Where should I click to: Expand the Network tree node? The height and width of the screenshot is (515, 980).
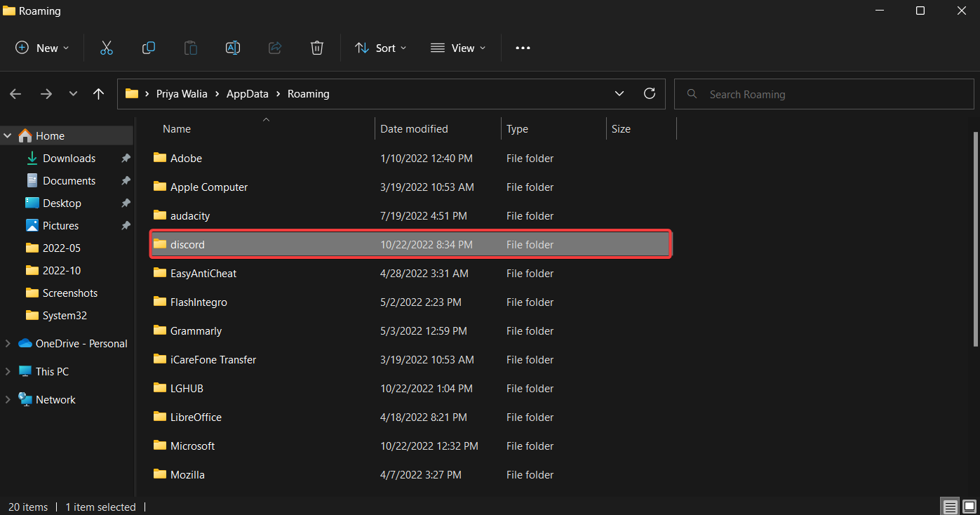coord(8,399)
